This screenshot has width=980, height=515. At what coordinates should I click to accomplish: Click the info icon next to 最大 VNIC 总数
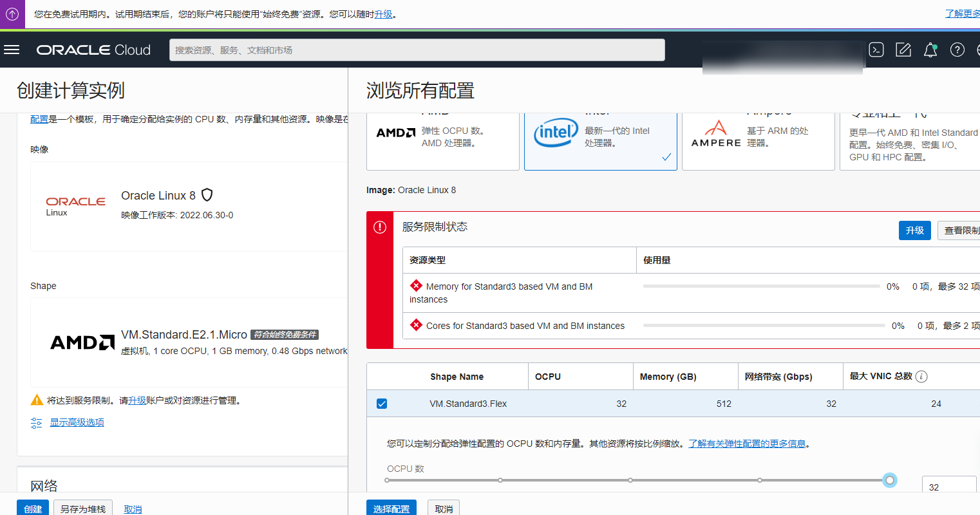(921, 377)
